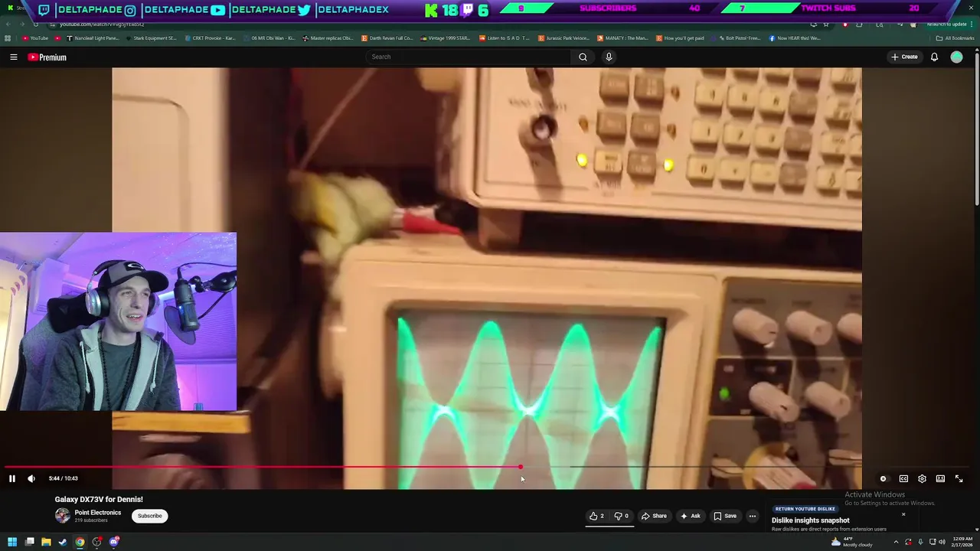Open Steam from taskbar
The width and height of the screenshot is (980, 551).
click(x=63, y=543)
